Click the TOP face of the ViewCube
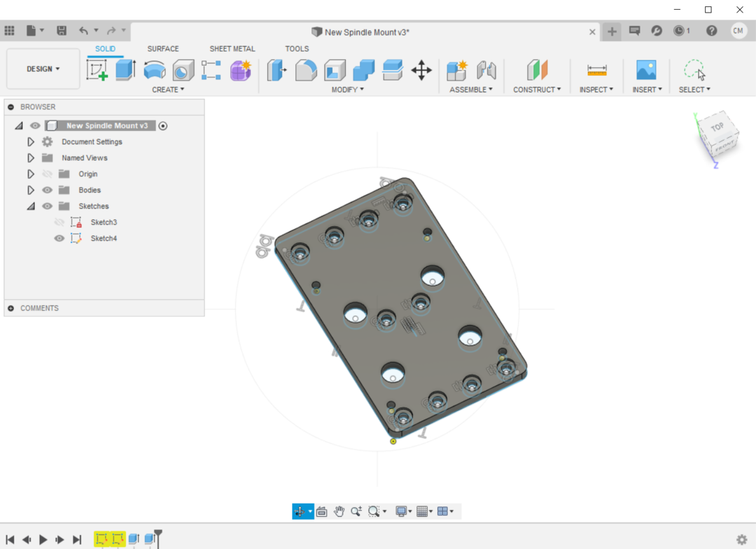The image size is (756, 549). pos(717,128)
